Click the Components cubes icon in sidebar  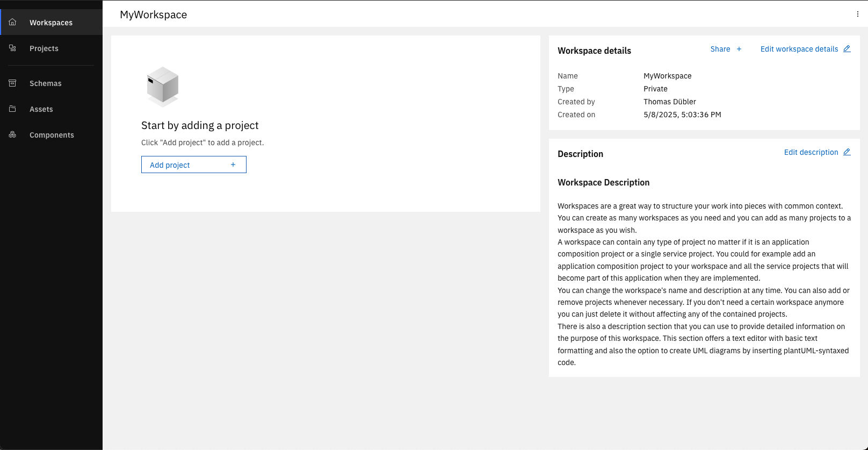click(x=12, y=134)
